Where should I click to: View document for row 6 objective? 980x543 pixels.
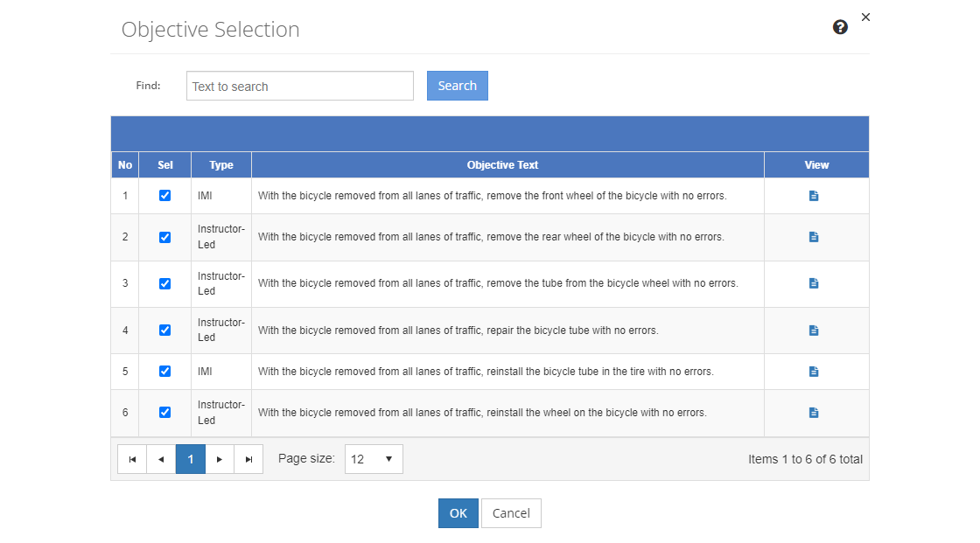pos(813,413)
